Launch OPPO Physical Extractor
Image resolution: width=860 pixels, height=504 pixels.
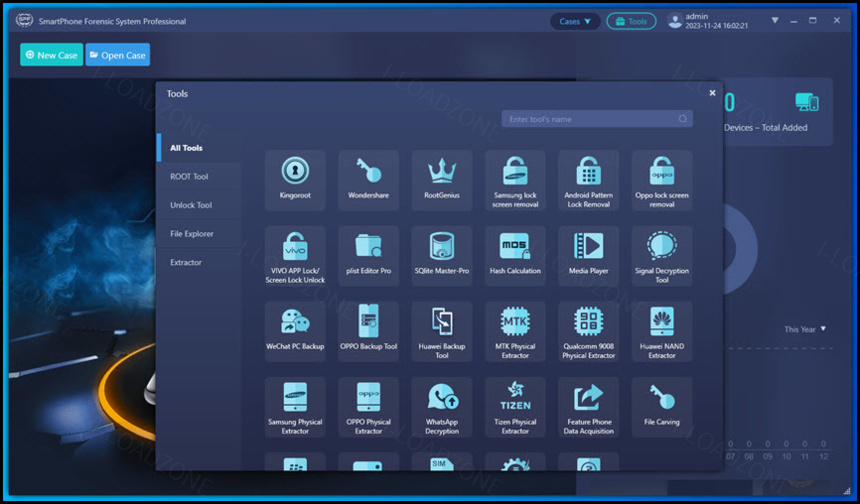[369, 407]
